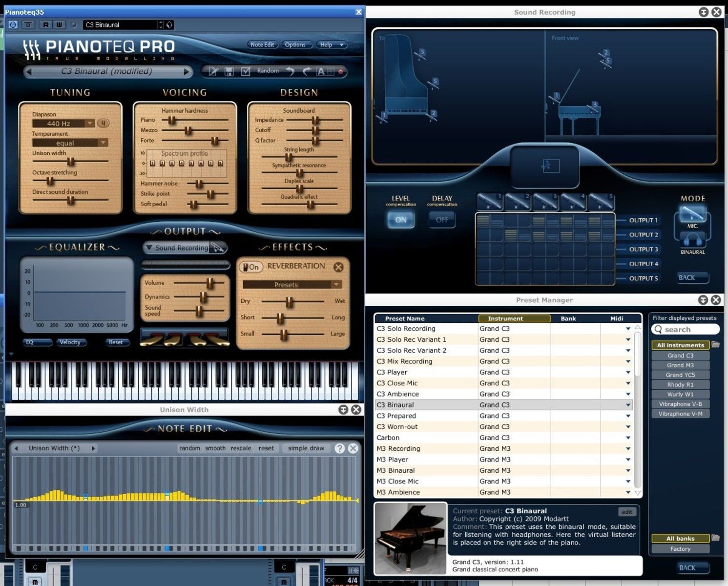Sort presets by Preset Name column header
728x586 pixels.
coord(426,318)
